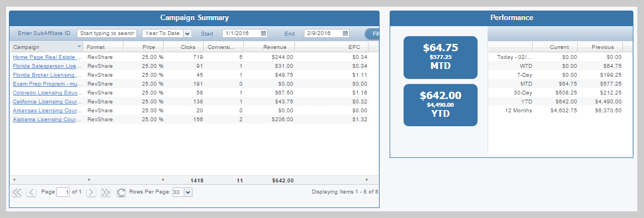Open Colorado Licensing Education campaign link
This screenshot has height=218, width=644.
click(47, 93)
